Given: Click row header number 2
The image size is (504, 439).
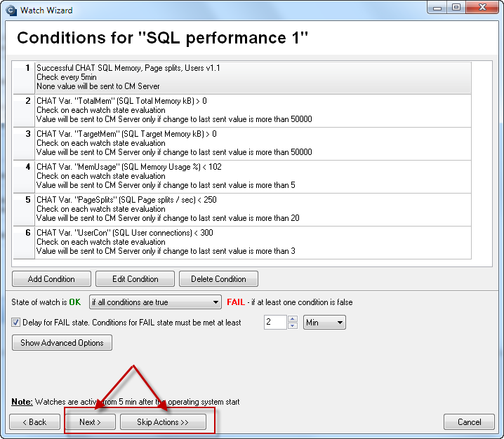Looking at the screenshot, I should coord(24,110).
